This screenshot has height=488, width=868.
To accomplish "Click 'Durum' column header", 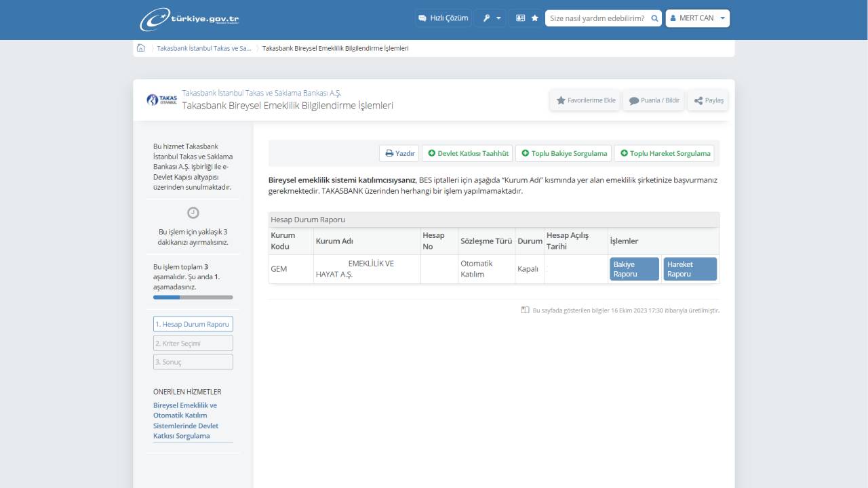I will pos(530,241).
